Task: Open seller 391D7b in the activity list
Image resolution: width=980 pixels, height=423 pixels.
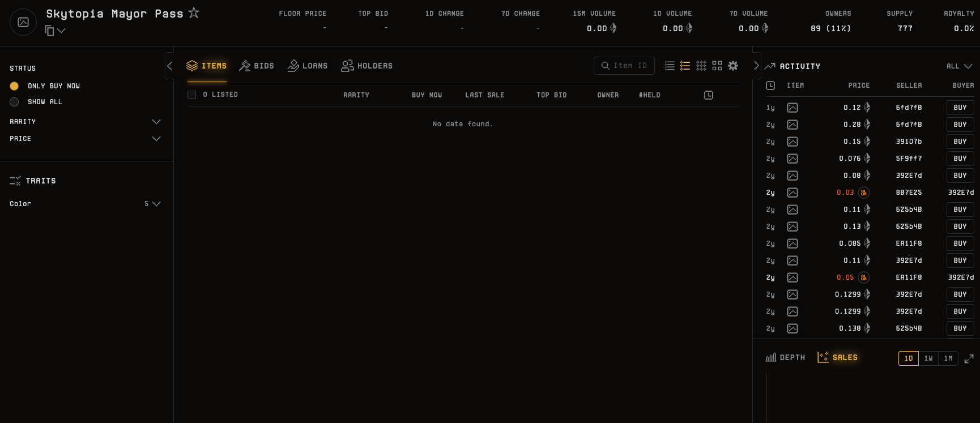Action: point(909,142)
